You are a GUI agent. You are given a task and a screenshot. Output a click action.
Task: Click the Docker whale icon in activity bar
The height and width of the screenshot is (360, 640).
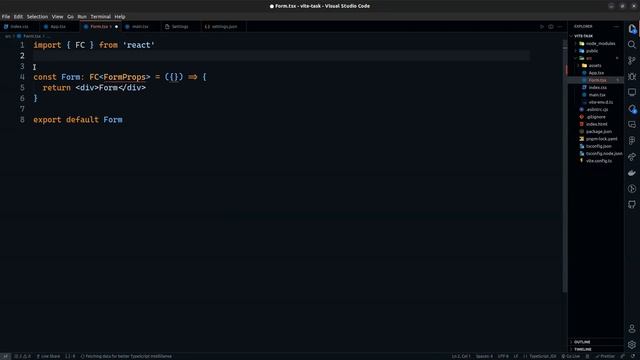click(x=632, y=173)
